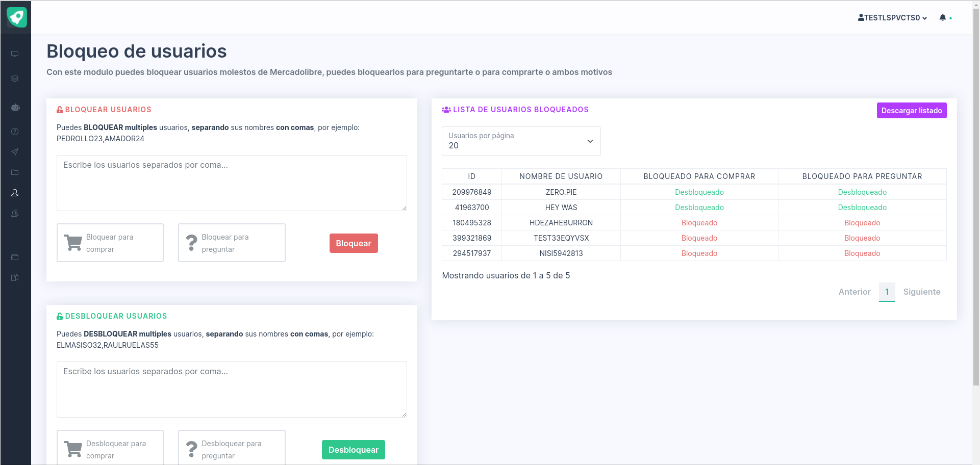This screenshot has width=980, height=465.
Task: Sort by NOMBRE DE USUARIO column header
Action: point(561,176)
